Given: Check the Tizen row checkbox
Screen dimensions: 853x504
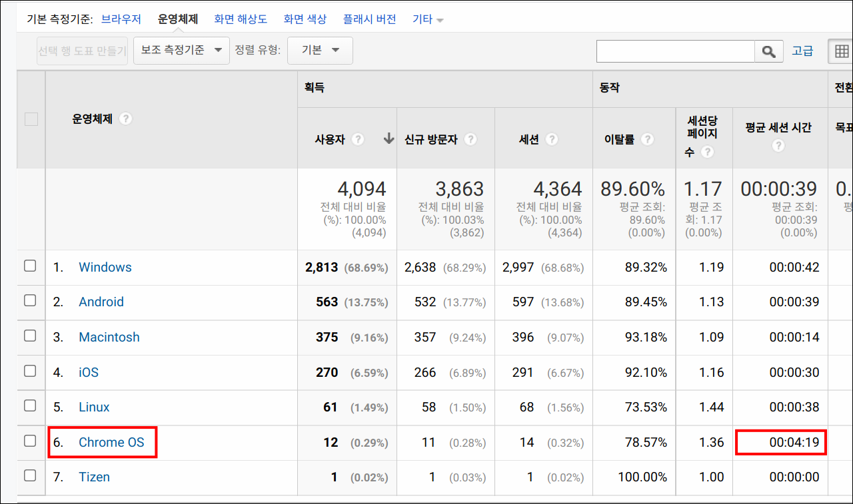Looking at the screenshot, I should pyautogui.click(x=30, y=475).
